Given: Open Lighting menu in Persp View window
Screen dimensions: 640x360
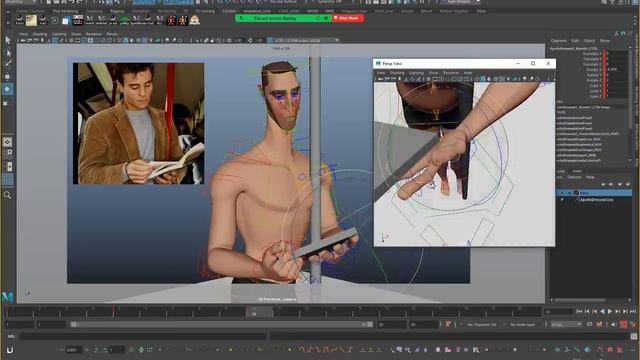Looking at the screenshot, I should [416, 73].
